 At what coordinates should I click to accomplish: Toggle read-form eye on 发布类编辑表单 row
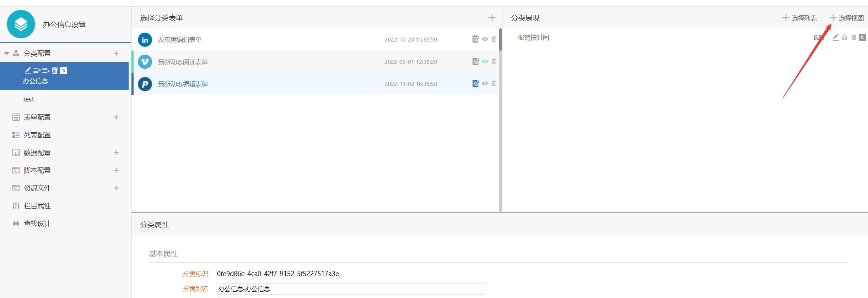click(x=485, y=39)
